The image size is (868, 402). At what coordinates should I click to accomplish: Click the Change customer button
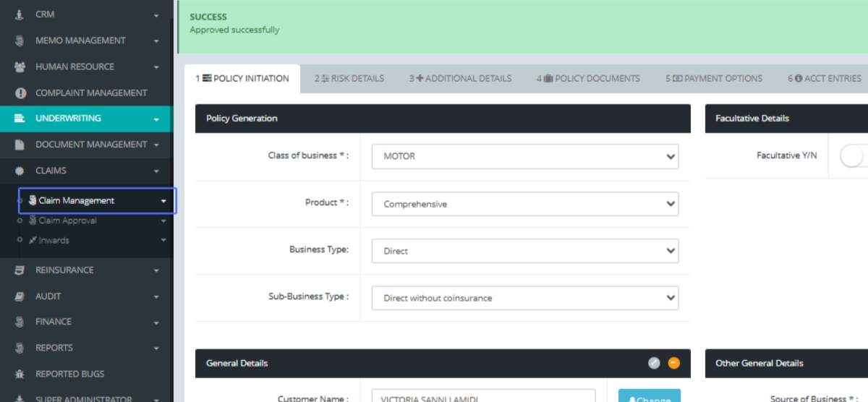pyautogui.click(x=649, y=397)
